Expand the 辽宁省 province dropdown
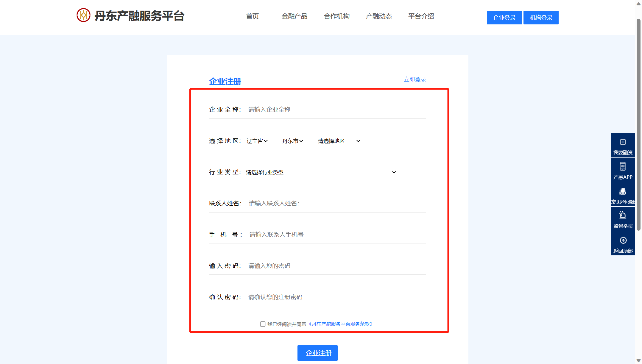This screenshot has height=364, width=642. [257, 141]
